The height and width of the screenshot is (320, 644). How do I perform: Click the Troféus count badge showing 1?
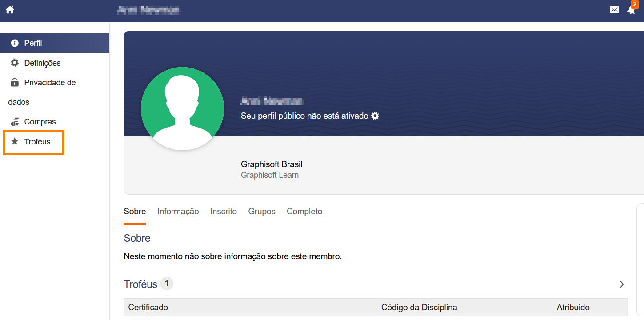[167, 284]
